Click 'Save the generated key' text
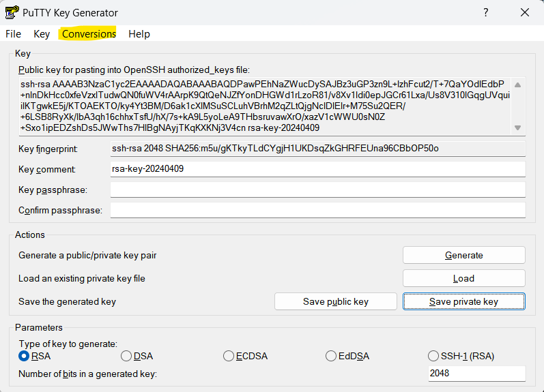This screenshot has height=392, width=544. pyautogui.click(x=67, y=302)
